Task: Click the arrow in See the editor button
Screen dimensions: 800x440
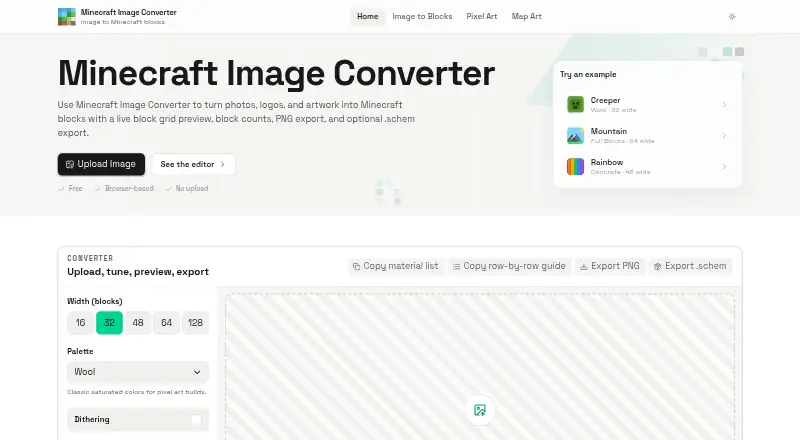Action: (x=222, y=164)
